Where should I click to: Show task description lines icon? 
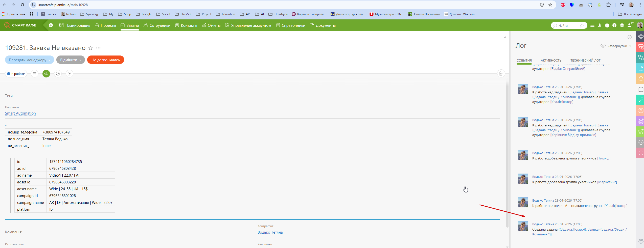pos(35,74)
